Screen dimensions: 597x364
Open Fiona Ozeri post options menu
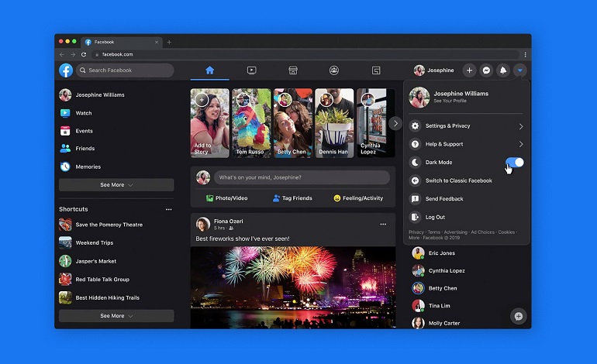pyautogui.click(x=383, y=225)
